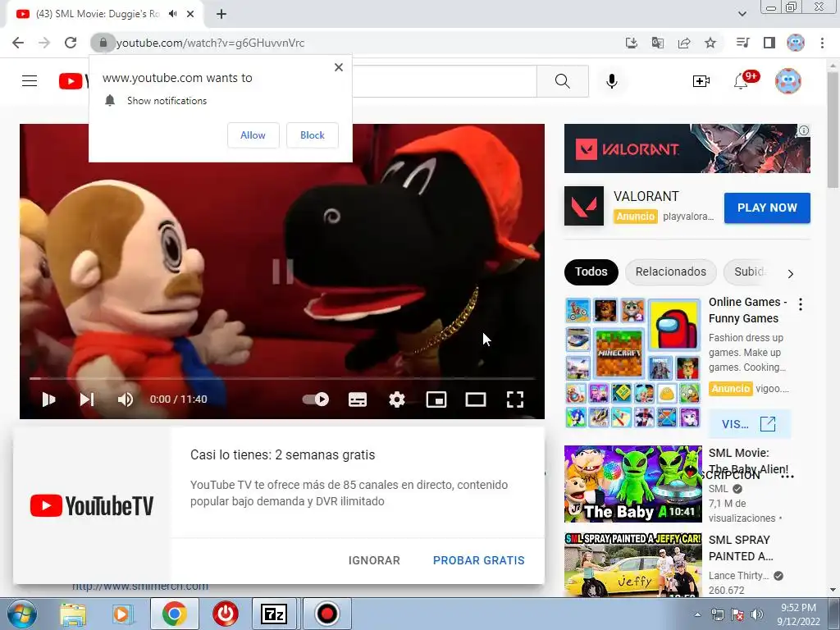Mute the video volume speaker icon

(126, 399)
